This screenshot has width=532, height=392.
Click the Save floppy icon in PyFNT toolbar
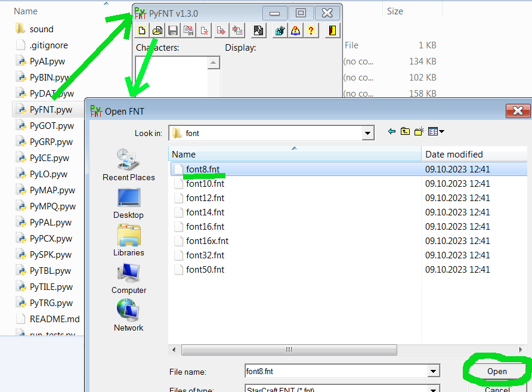point(173,30)
